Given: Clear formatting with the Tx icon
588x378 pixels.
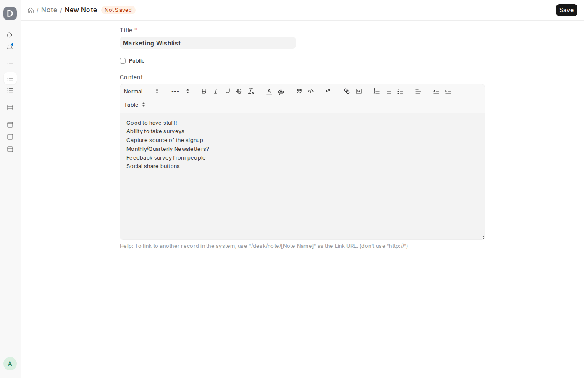Looking at the screenshot, I should pyautogui.click(x=251, y=91).
